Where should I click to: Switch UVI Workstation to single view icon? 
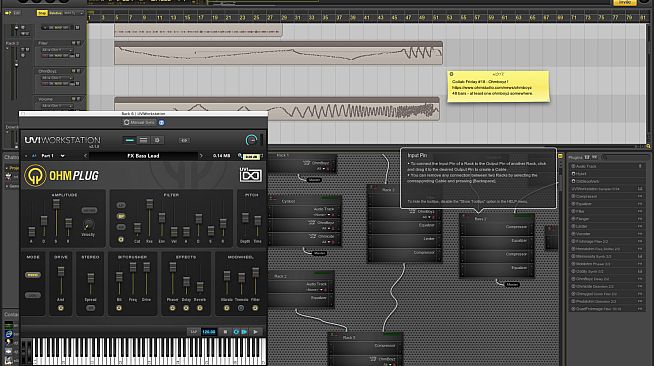(130, 140)
